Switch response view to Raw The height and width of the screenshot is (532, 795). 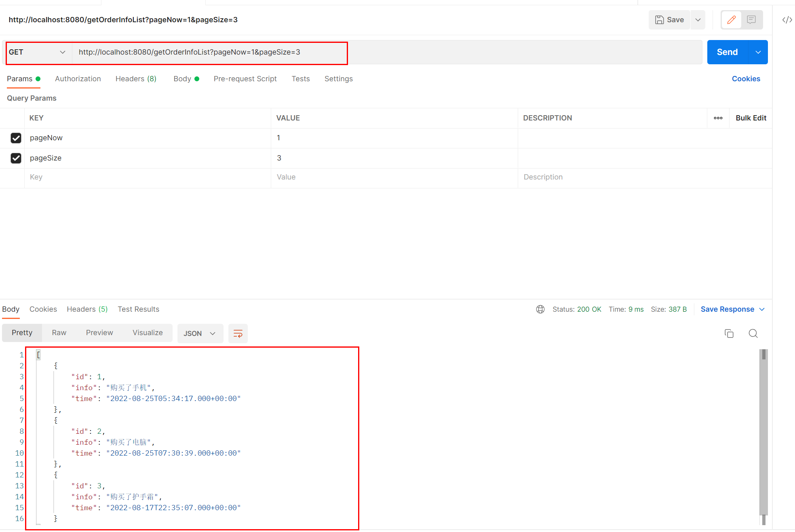(x=59, y=333)
